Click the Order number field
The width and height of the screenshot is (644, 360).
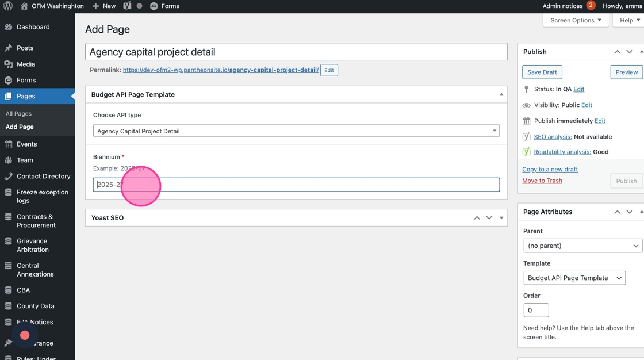click(536, 311)
